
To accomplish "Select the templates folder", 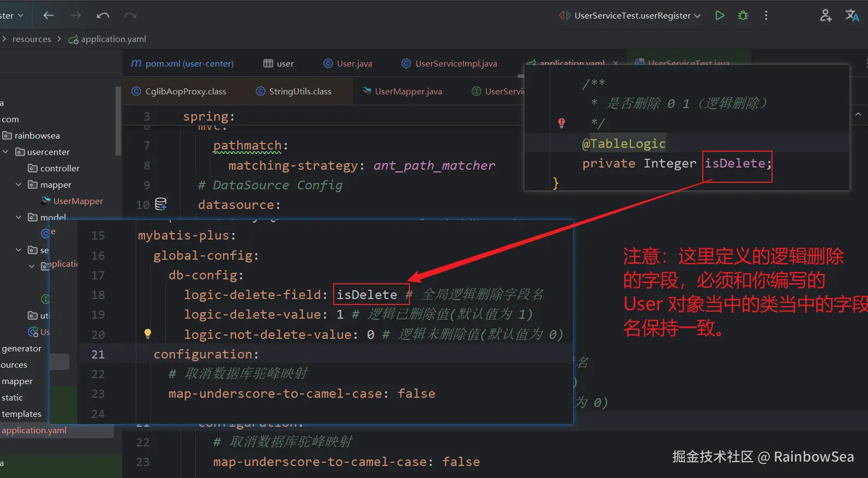I will tap(21, 414).
